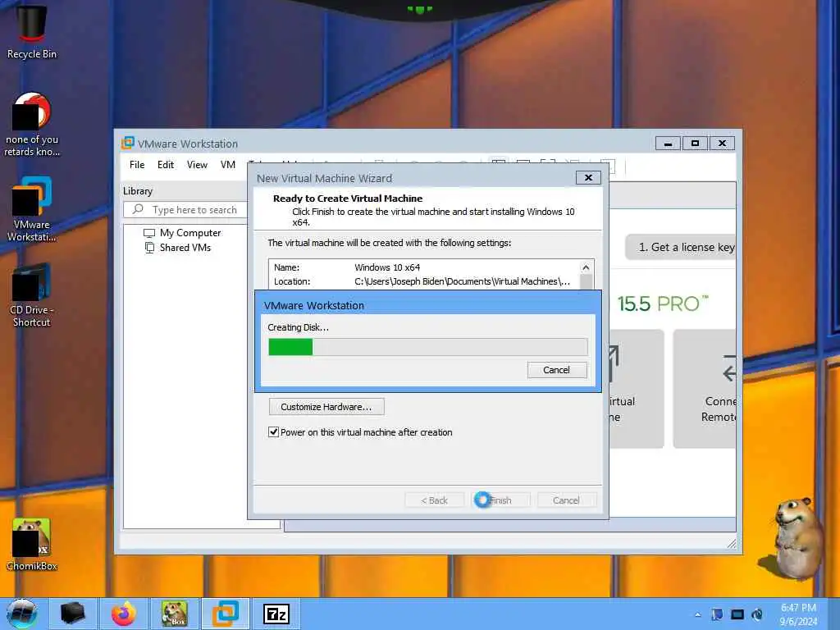This screenshot has width=840, height=630.
Task: Click the volume tray icon
Action: (757, 614)
